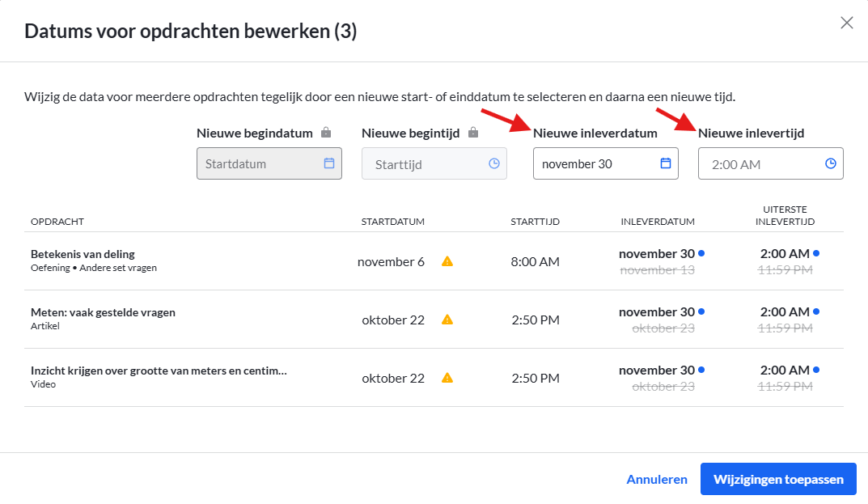Screen dimensions: 868x504
Task: Click november 6 start date cell
Action: point(391,261)
